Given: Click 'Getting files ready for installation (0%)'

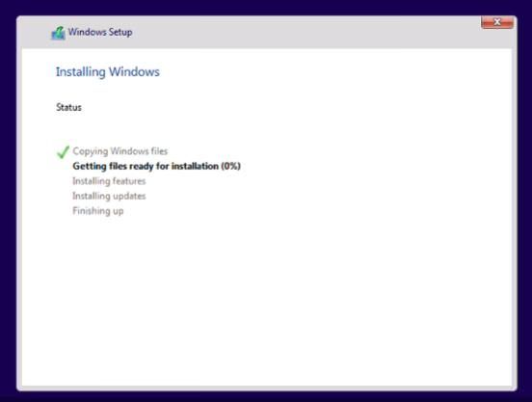Looking at the screenshot, I should 157,166.
